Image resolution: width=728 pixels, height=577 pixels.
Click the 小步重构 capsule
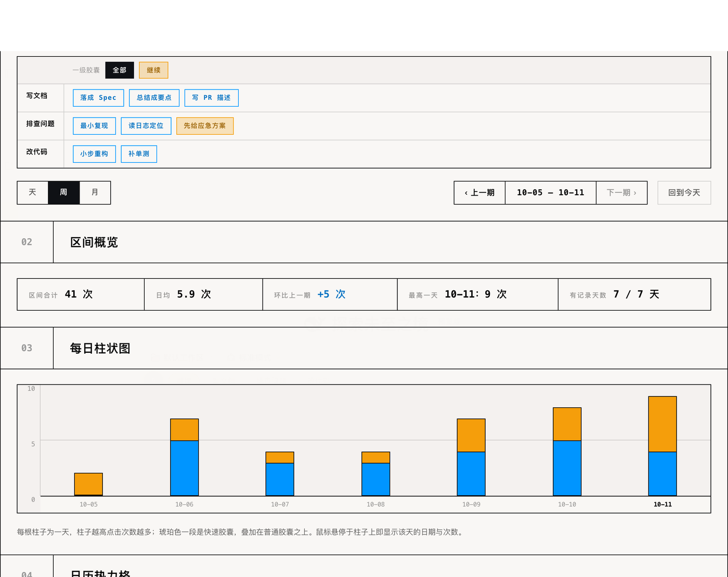[x=94, y=154]
